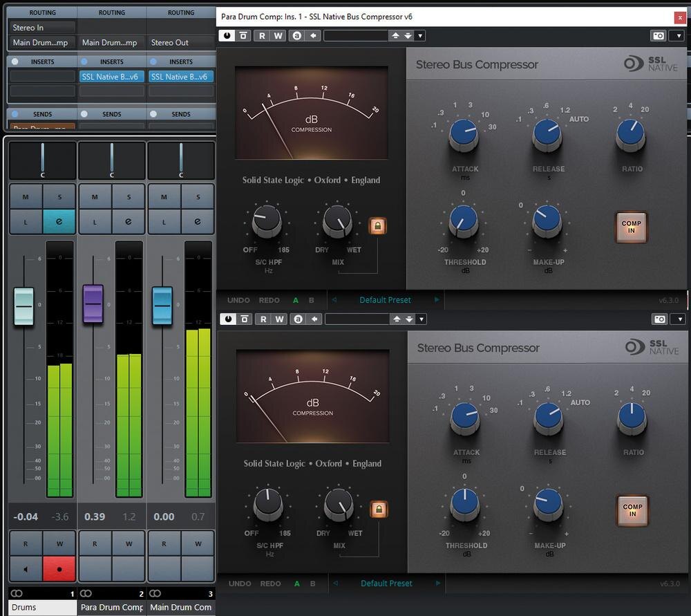691x616 pixels.
Task: Go to previous preset arrow in upper compressor footer
Action: [334, 300]
